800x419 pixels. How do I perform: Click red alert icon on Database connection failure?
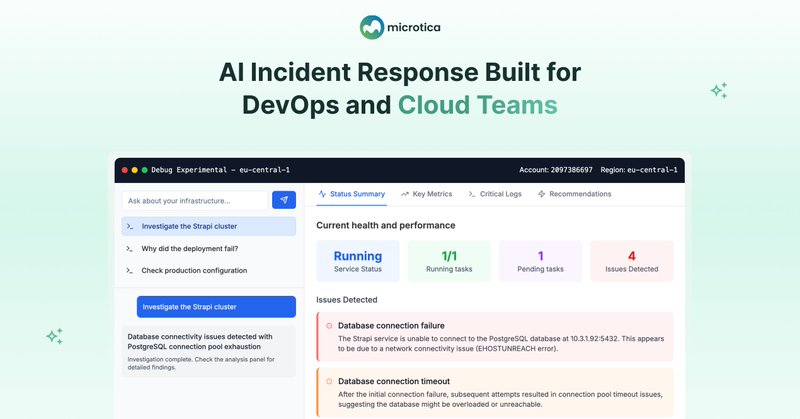click(x=329, y=326)
